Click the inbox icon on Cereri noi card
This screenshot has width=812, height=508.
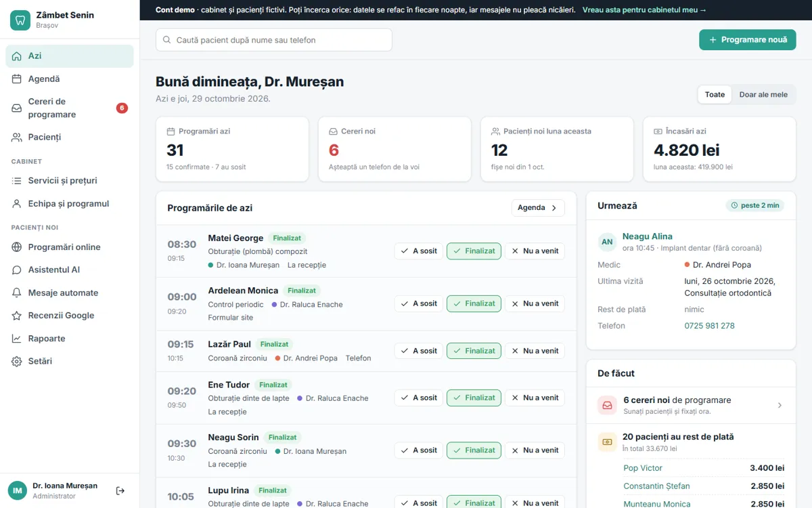333,131
